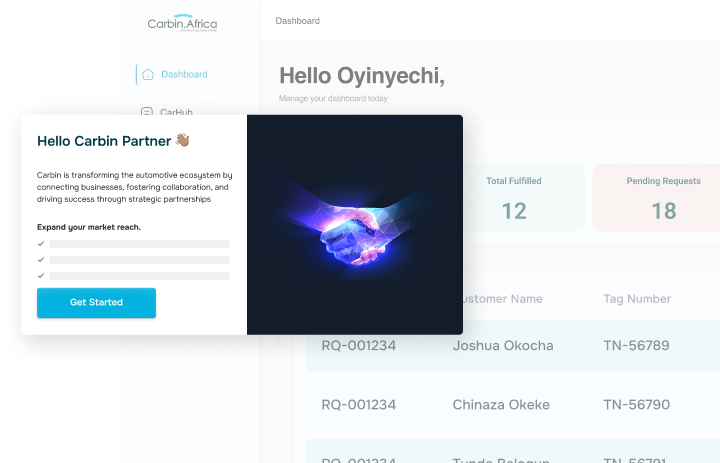Click tag number TN-56790
Screen dimensions: 720x463
click(636, 405)
